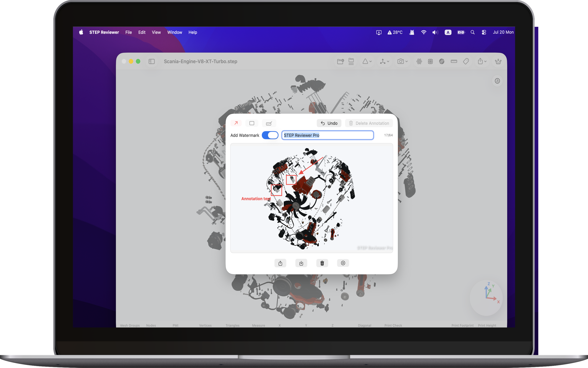The width and height of the screenshot is (588, 368).
Task: Activate the ruler measure tool
Action: (x=454, y=61)
